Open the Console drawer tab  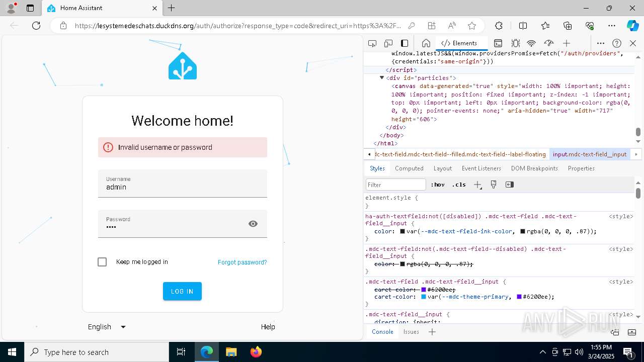[x=382, y=332]
